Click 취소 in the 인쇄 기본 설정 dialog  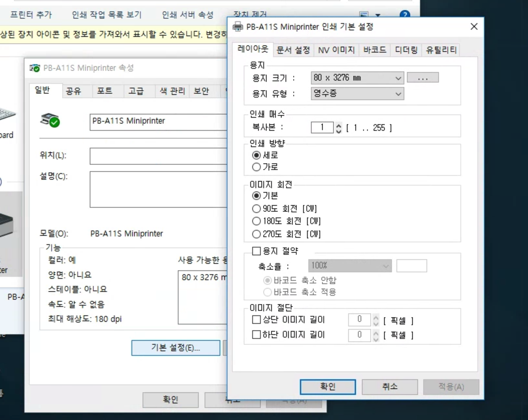tap(390, 387)
